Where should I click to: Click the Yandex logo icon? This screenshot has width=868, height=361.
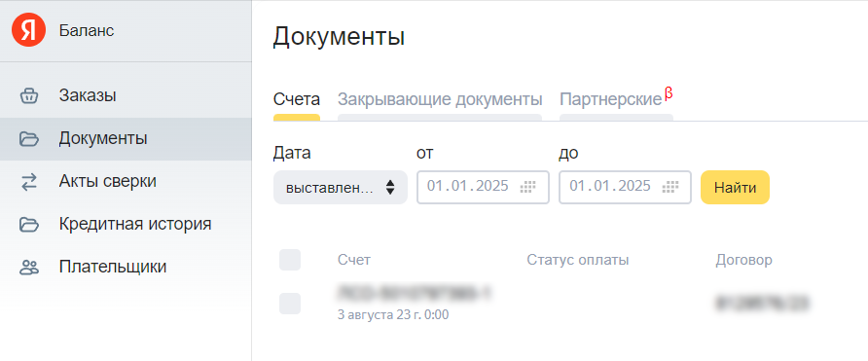28,30
